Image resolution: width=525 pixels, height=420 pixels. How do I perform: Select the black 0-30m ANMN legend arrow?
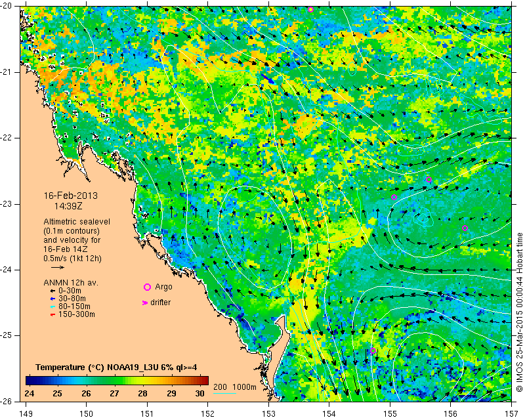point(52,291)
